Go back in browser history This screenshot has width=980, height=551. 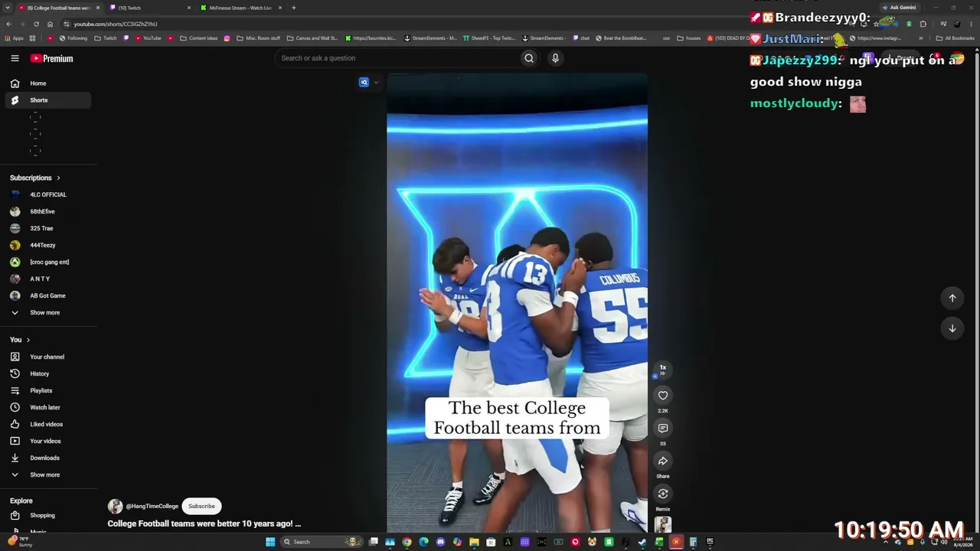tap(8, 24)
